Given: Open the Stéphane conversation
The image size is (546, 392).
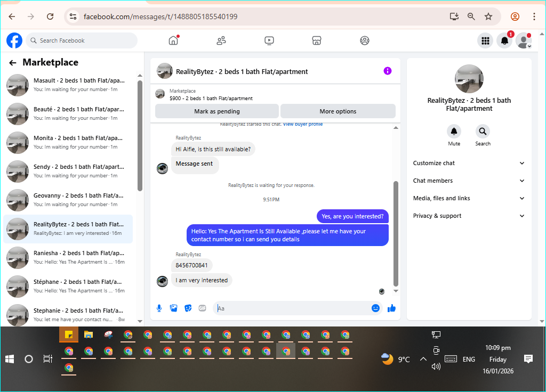Looking at the screenshot, I should (x=68, y=287).
